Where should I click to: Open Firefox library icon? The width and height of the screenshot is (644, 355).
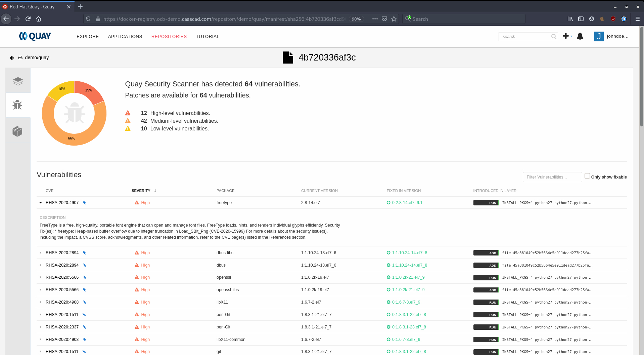[570, 19]
